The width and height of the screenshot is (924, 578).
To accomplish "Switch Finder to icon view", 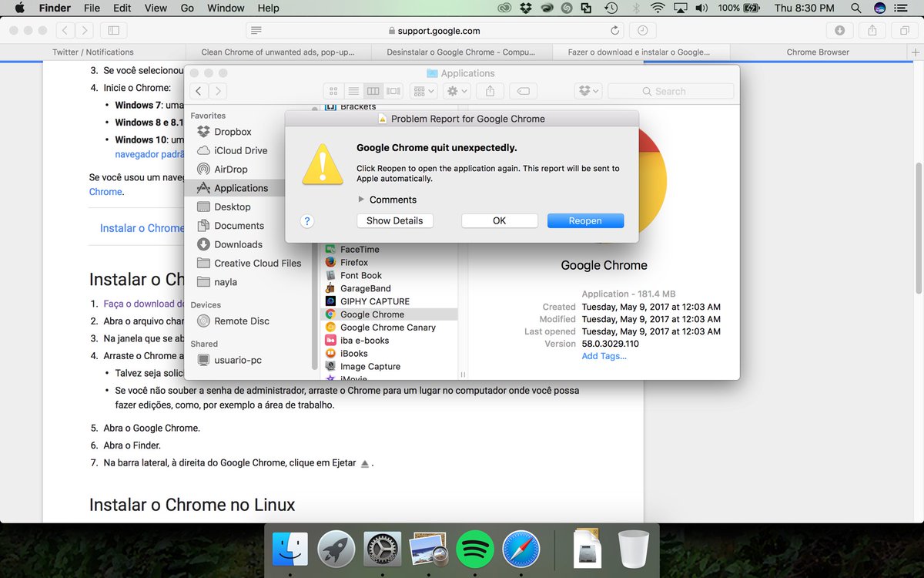I will point(333,91).
